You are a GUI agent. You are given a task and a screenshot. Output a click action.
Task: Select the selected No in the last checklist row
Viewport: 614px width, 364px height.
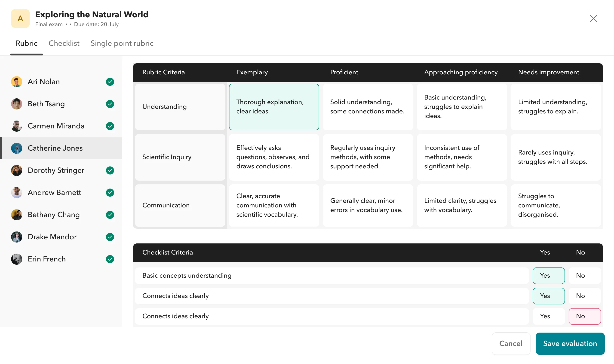585,316
